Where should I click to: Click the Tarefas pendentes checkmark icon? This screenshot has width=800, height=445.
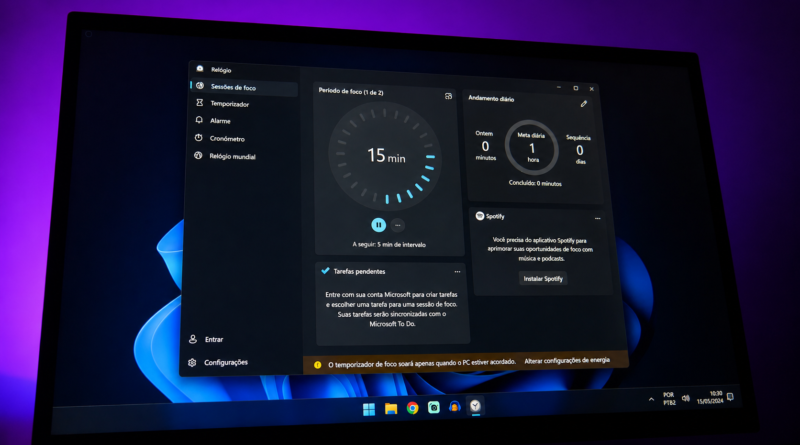325,271
